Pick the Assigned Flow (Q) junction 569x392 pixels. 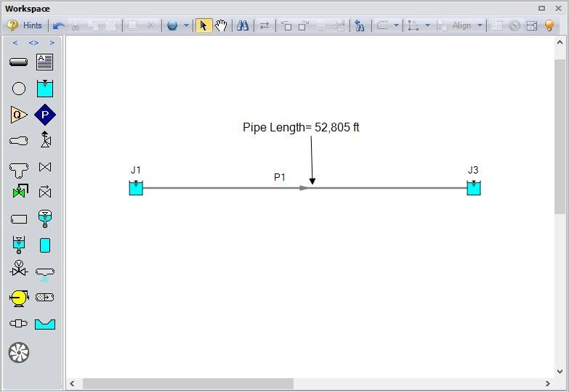coord(19,115)
